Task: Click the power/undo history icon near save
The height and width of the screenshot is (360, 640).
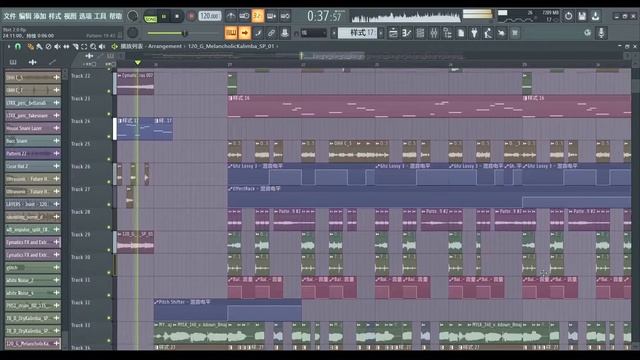Action: [569, 16]
